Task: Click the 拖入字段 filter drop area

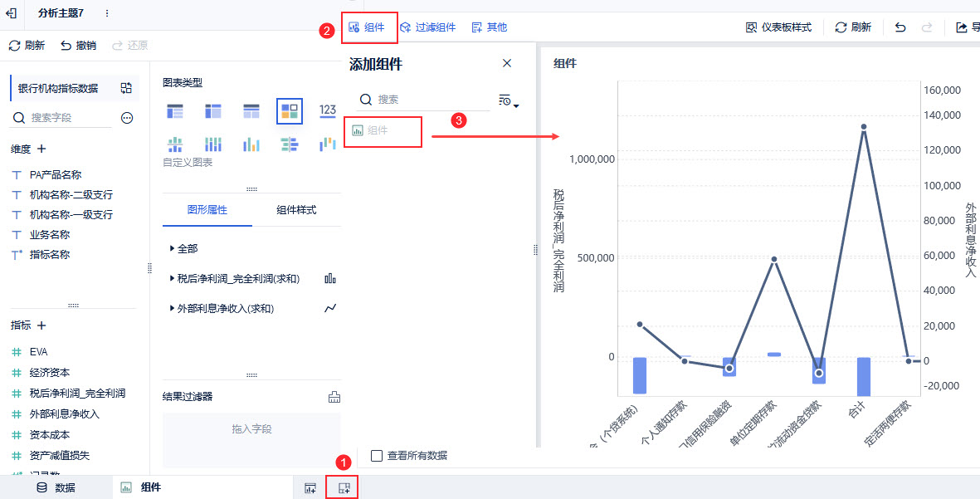Action: (x=251, y=439)
